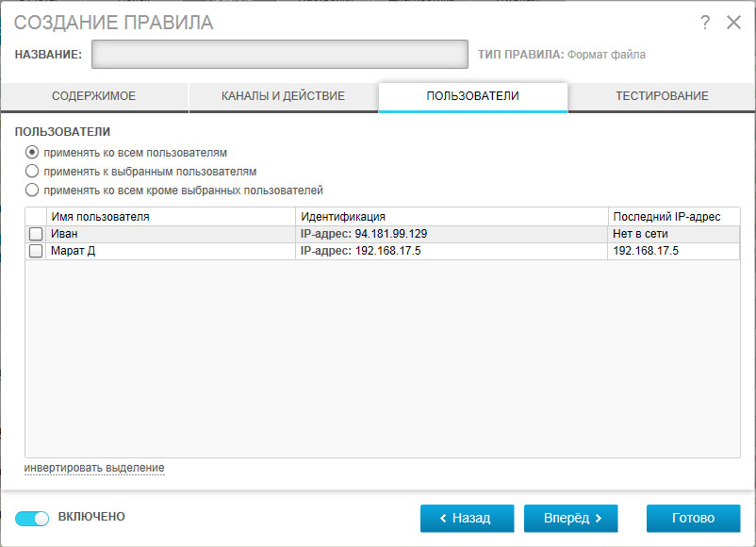Click the Вперёд button
The height and width of the screenshot is (547, 756).
pos(571,518)
